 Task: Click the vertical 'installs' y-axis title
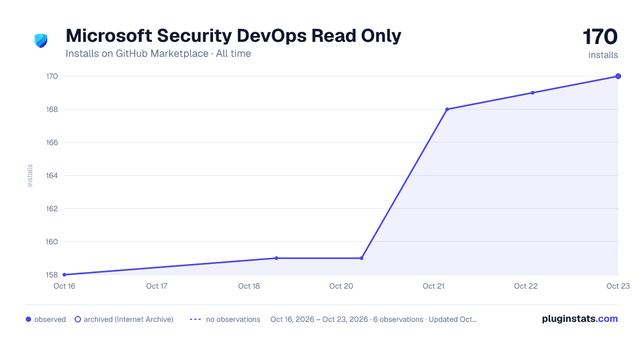pyautogui.click(x=30, y=175)
